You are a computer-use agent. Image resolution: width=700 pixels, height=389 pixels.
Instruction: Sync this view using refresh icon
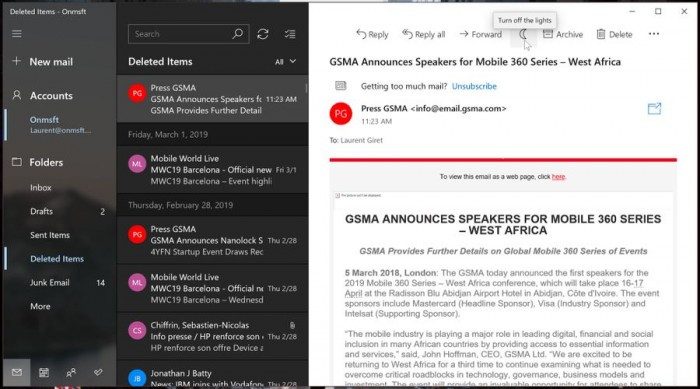263,34
